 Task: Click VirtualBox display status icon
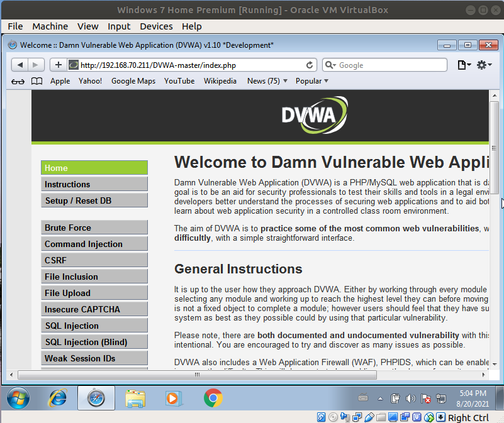393,417
